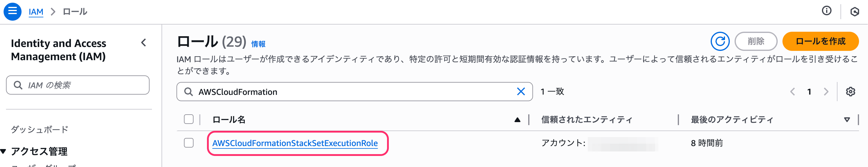868x167 pixels.
Task: Click the info circle icon in header
Action: coord(826,11)
